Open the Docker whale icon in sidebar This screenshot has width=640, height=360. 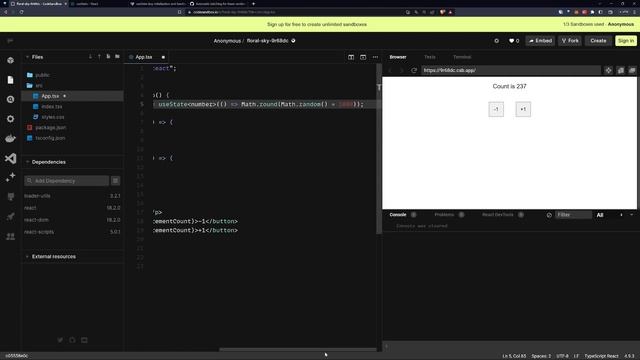(x=11, y=138)
